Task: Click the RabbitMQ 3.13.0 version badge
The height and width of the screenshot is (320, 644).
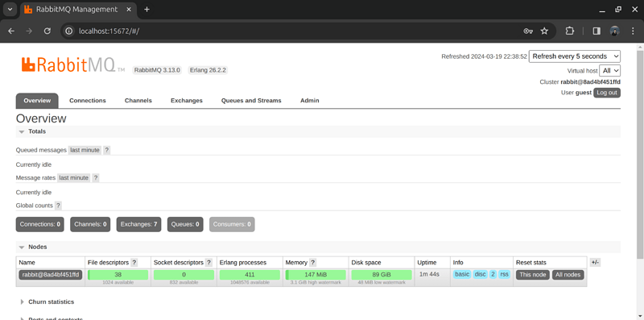Action: (157, 70)
